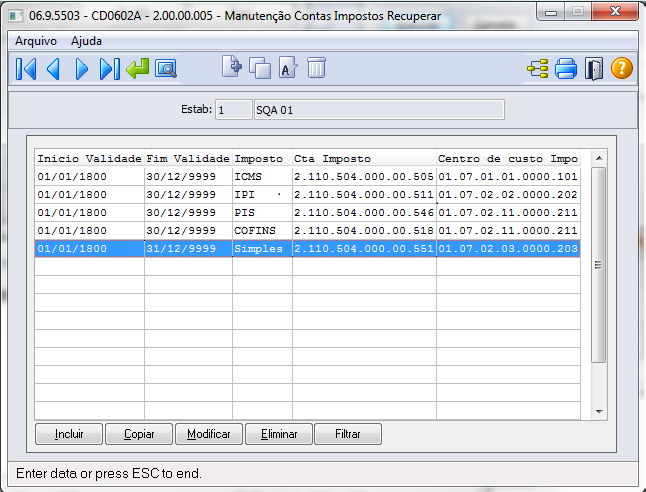Click the window title bar app icon
The height and width of the screenshot is (492, 646).
pyautogui.click(x=16, y=16)
